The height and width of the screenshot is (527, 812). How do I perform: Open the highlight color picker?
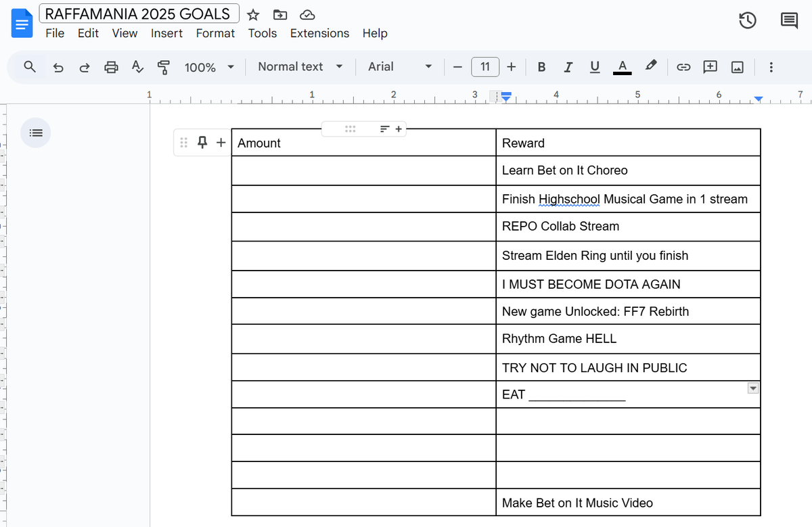point(650,66)
